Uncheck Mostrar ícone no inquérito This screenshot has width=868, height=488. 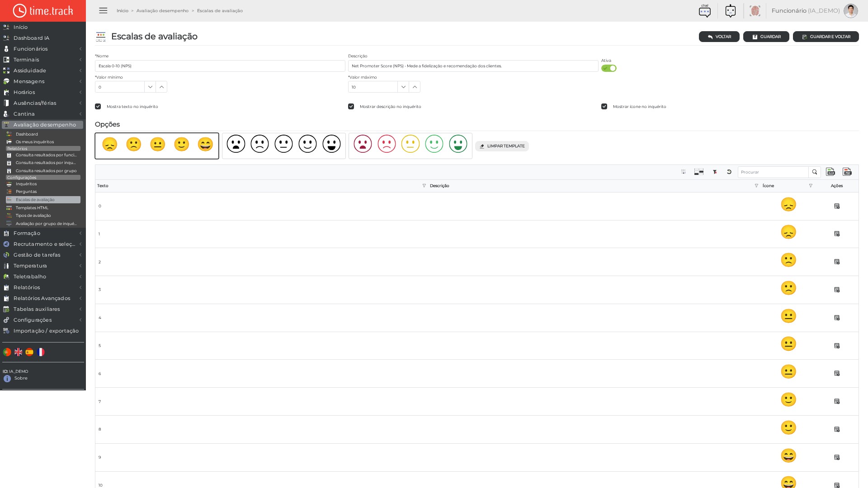[604, 107]
